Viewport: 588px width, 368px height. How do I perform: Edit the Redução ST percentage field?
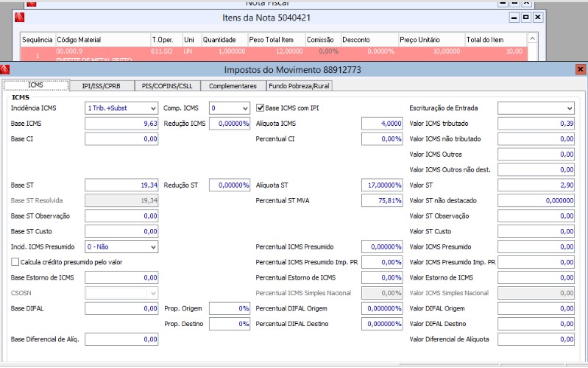coord(230,185)
